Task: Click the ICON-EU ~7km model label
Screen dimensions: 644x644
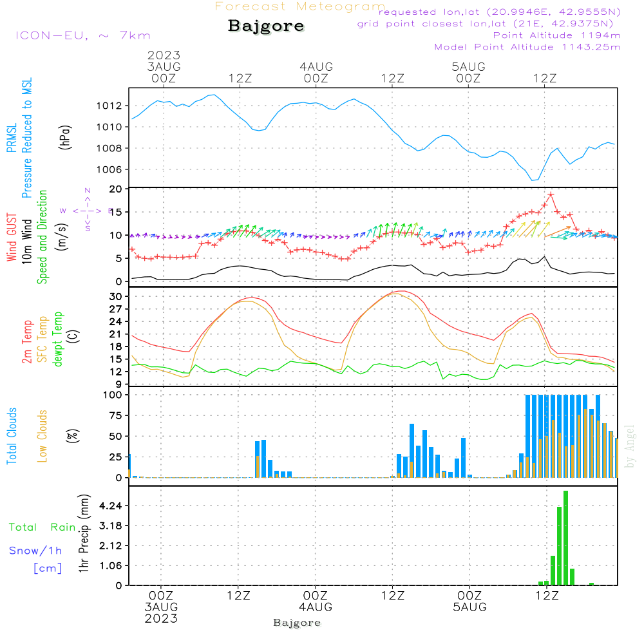Action: [x=82, y=35]
